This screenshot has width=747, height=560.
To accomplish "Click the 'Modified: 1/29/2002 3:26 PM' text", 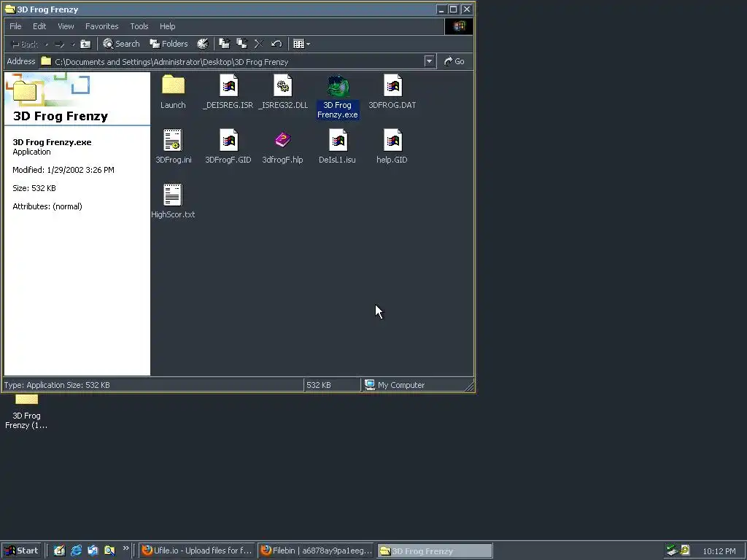I will click(x=63, y=170).
